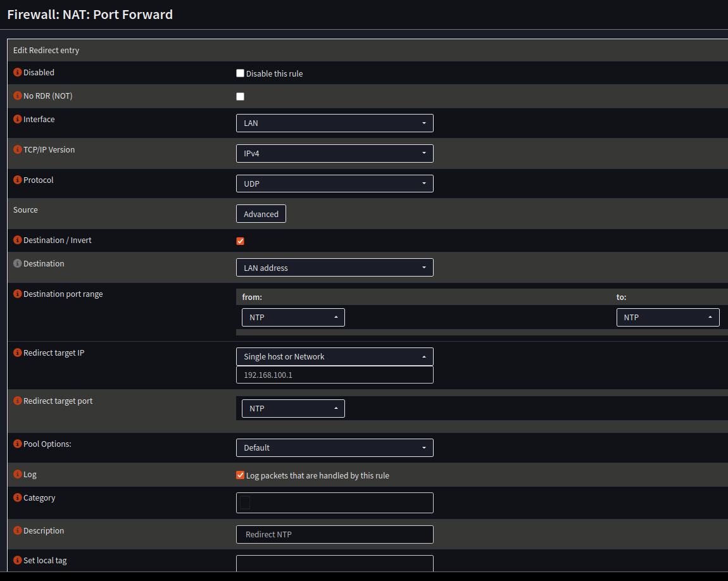The height and width of the screenshot is (581, 728).
Task: Open the Destination dropdown showing LAN address
Action: click(x=334, y=267)
